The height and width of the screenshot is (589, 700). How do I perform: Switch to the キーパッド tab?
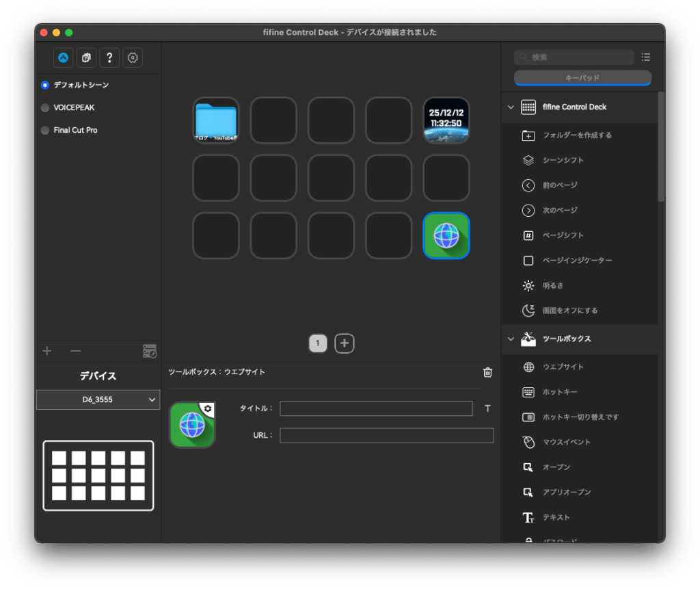[582, 78]
